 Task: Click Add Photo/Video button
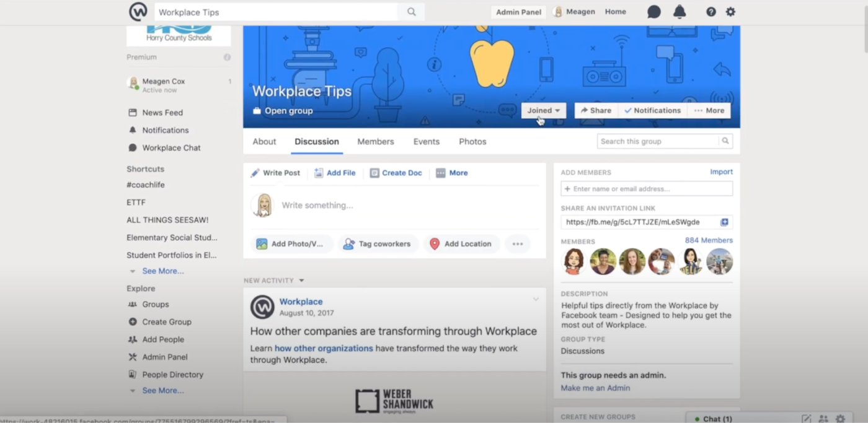[x=291, y=244]
